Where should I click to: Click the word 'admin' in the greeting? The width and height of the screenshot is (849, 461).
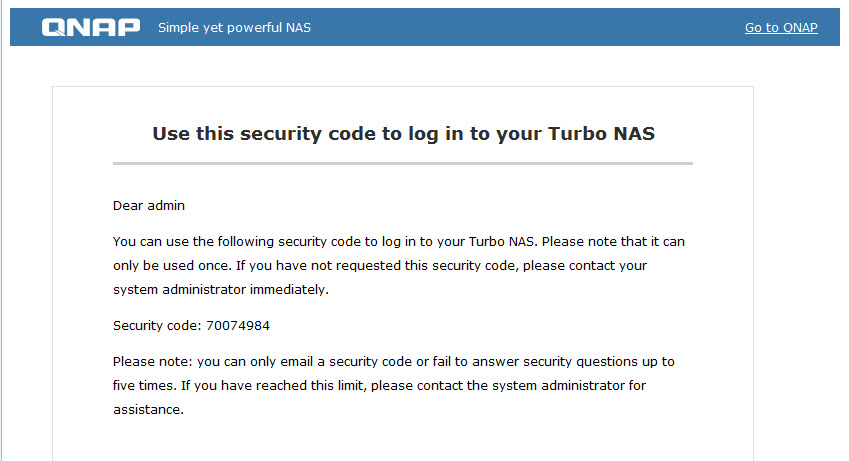click(166, 206)
